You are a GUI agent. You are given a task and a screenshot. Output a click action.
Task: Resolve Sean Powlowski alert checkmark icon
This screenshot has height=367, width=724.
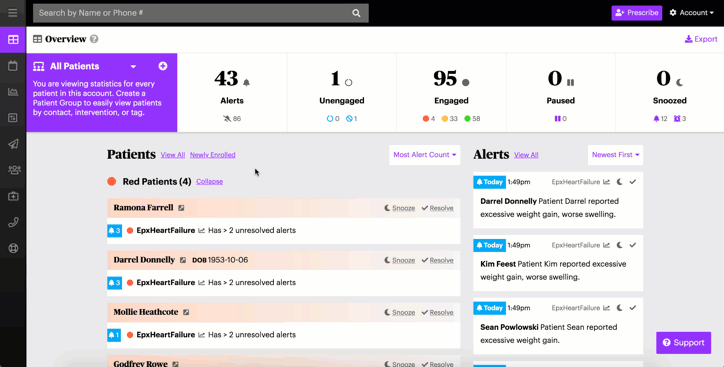click(633, 308)
